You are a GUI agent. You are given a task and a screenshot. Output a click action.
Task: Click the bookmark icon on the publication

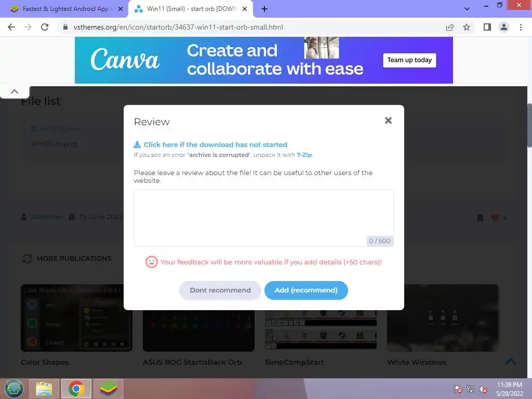pos(480,218)
